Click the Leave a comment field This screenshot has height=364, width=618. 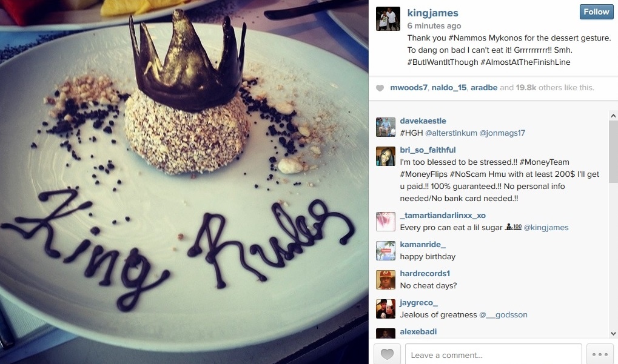(x=493, y=354)
